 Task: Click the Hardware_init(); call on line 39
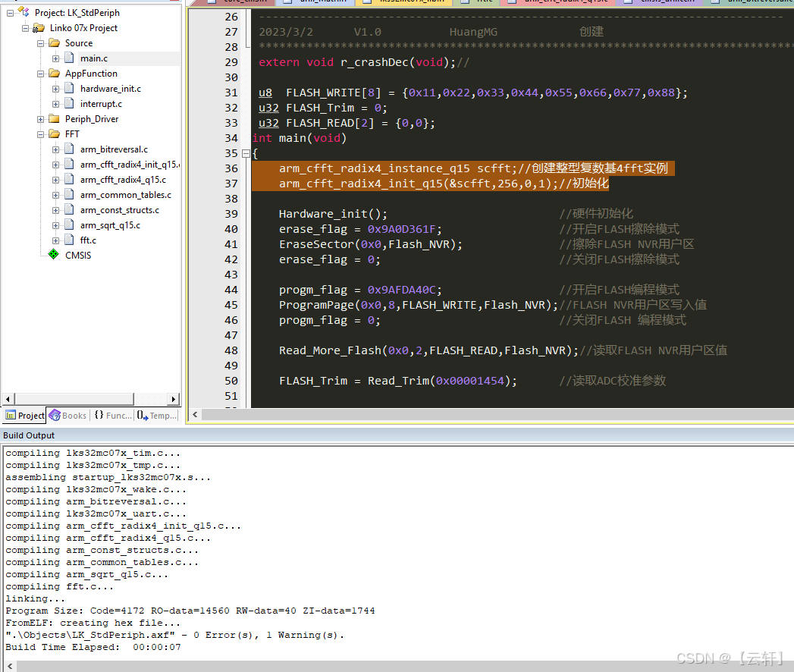[333, 214]
